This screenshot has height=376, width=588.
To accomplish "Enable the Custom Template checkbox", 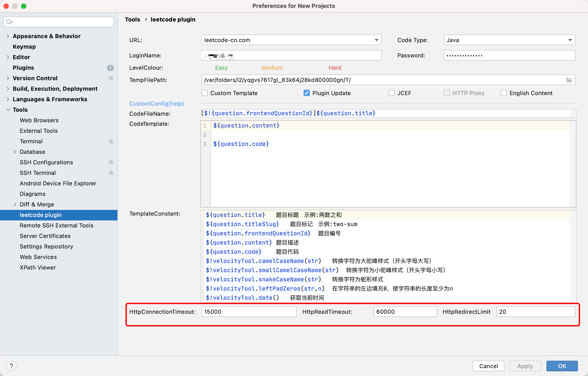I will [x=205, y=93].
